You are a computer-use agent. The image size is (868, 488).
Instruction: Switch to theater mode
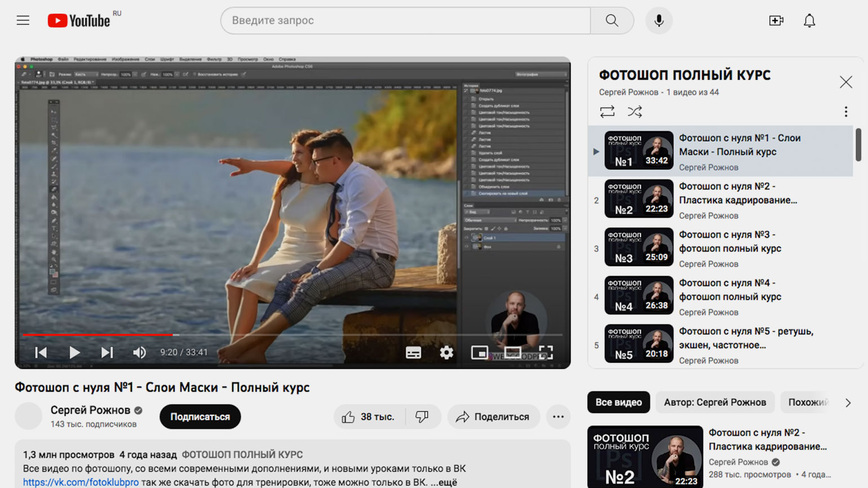[x=512, y=353]
